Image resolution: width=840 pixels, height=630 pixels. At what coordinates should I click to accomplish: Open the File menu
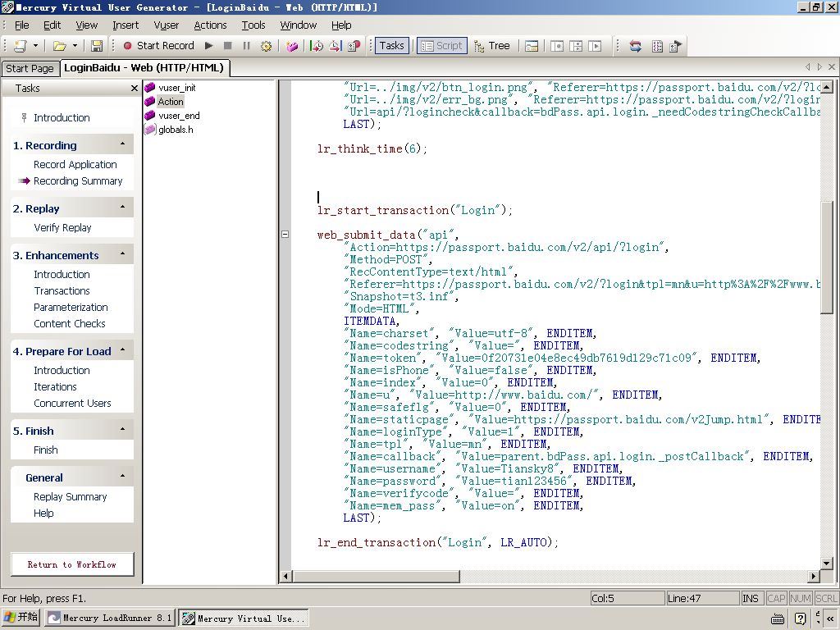(22, 25)
